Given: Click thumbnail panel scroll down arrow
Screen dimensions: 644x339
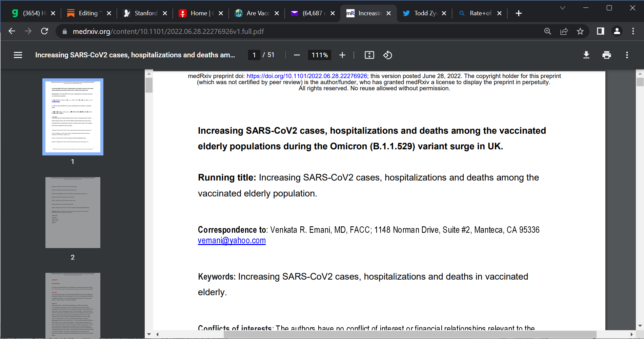Looking at the screenshot, I should click(x=149, y=334).
